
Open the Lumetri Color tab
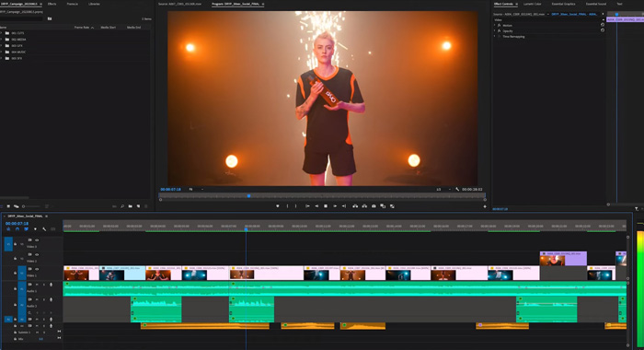pyautogui.click(x=533, y=4)
